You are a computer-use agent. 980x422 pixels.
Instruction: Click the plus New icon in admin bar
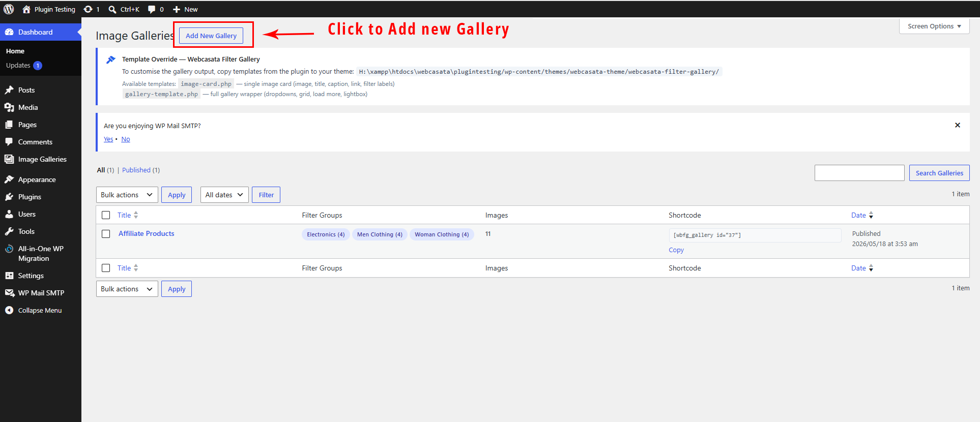tap(177, 9)
